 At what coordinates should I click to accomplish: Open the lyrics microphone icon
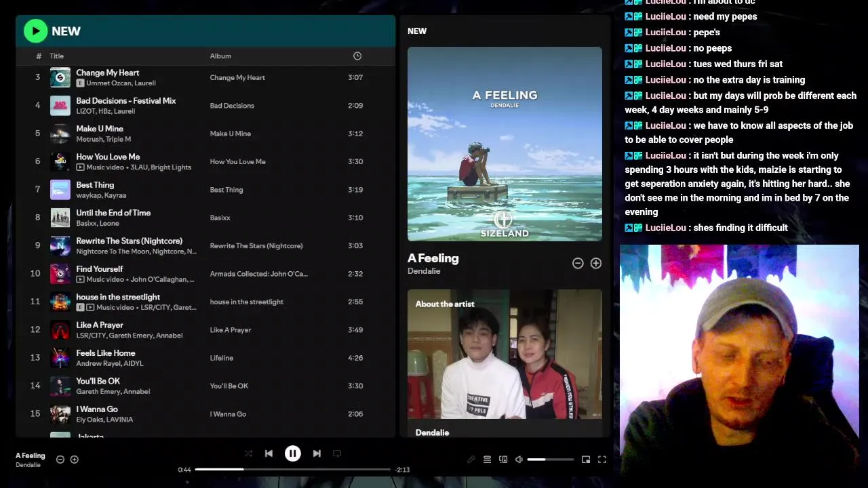tap(471, 460)
